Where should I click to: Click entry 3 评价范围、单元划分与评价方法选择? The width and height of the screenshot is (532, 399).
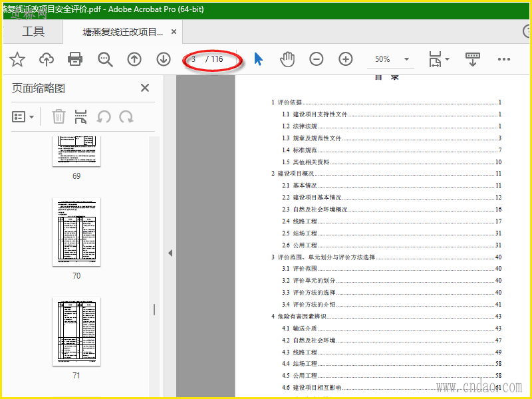(386, 257)
